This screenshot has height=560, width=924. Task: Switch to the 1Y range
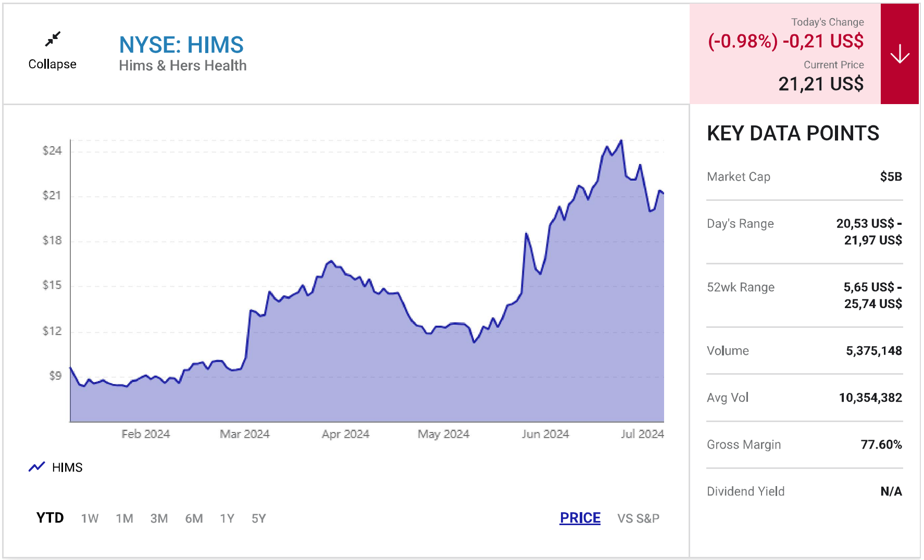[227, 518]
